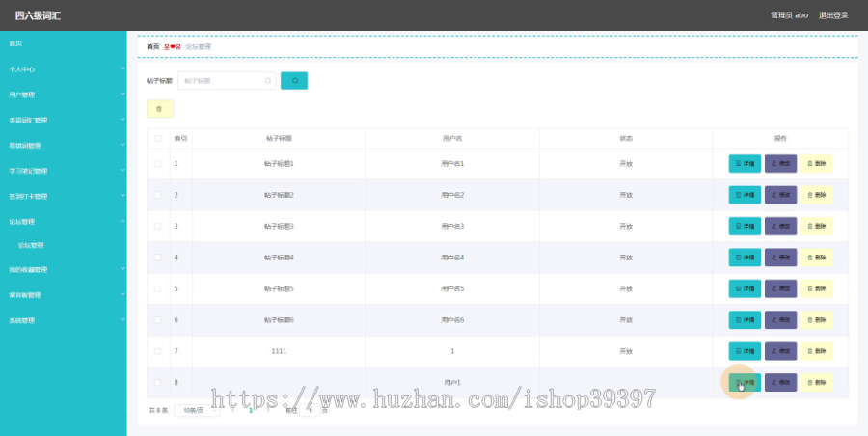The image size is (868, 436).
Task: Click 修改 for the 用户1 row
Action: pos(780,383)
